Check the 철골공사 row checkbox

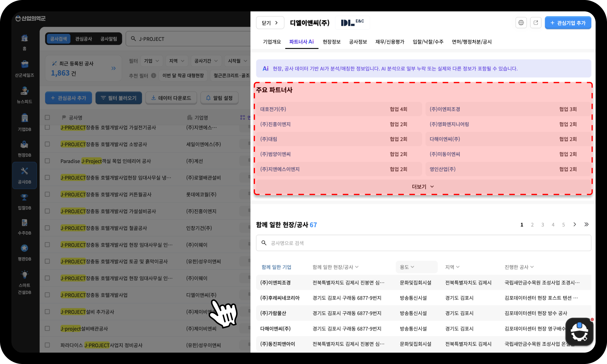pos(47,228)
